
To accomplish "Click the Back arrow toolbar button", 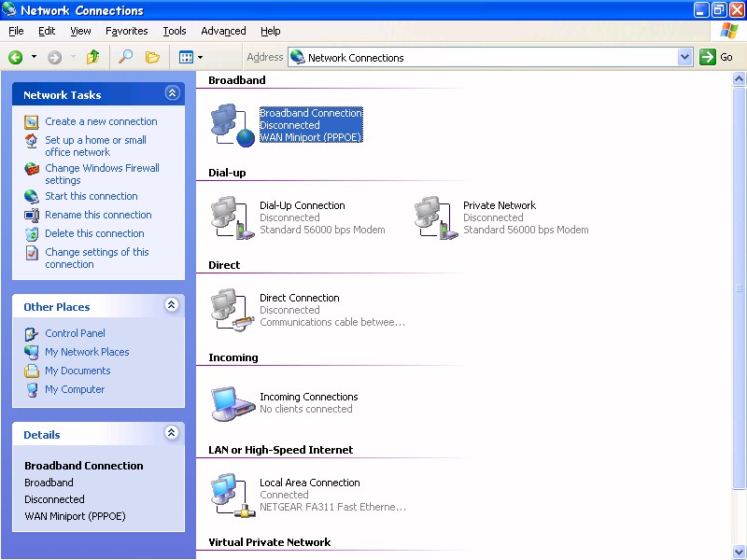I will pos(15,58).
